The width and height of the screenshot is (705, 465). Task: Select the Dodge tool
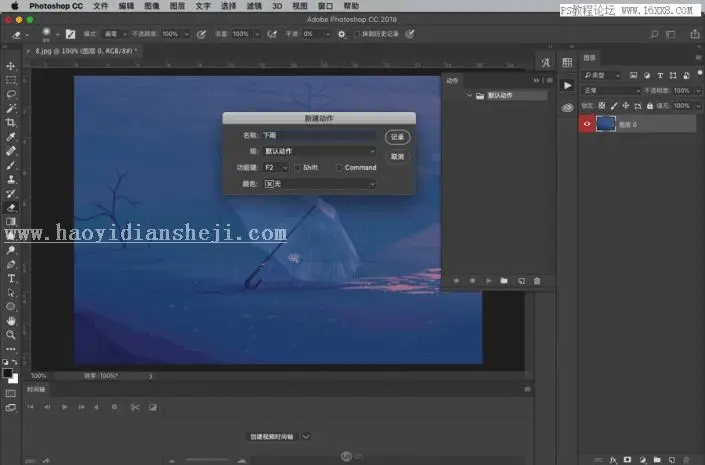click(11, 250)
